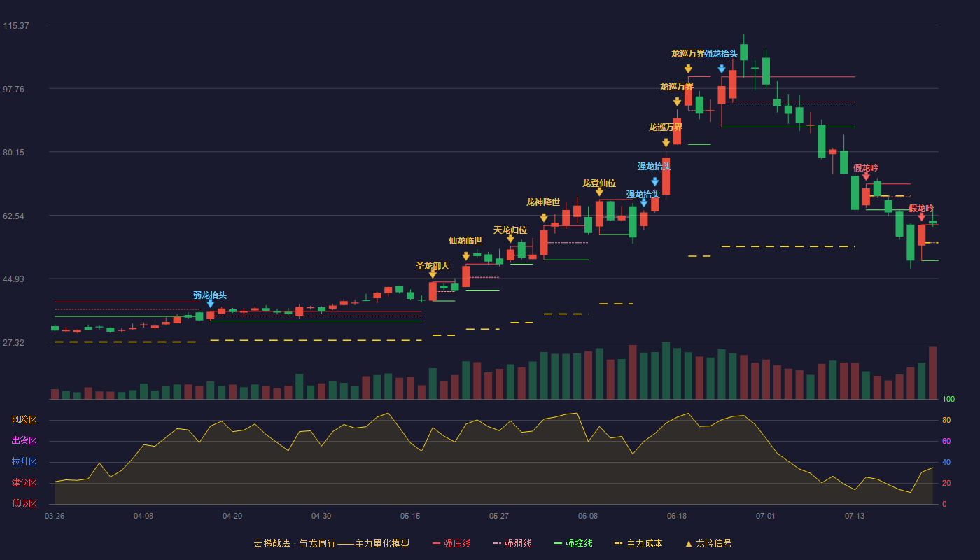Click the 100 value on the indicator axis

click(948, 400)
